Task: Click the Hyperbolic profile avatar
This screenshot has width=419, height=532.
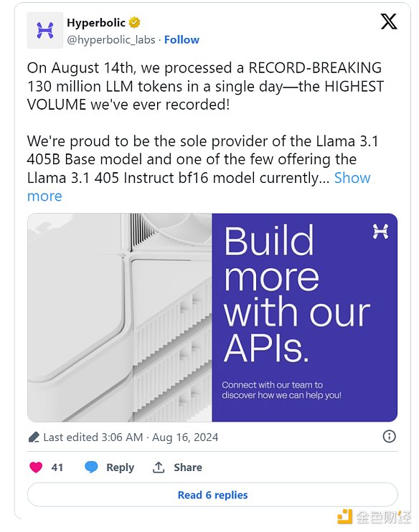Action: 44,30
